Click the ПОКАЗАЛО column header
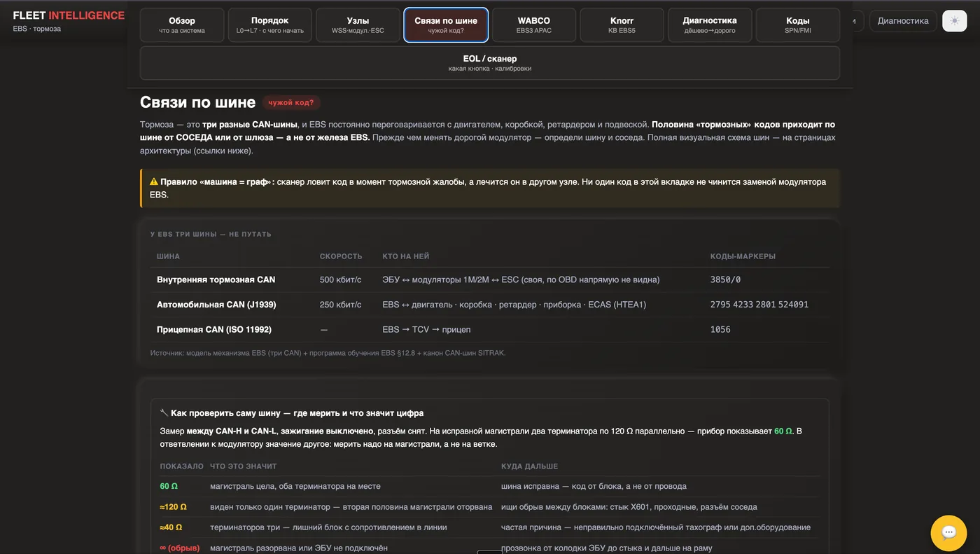The width and height of the screenshot is (980, 554). pos(181,466)
